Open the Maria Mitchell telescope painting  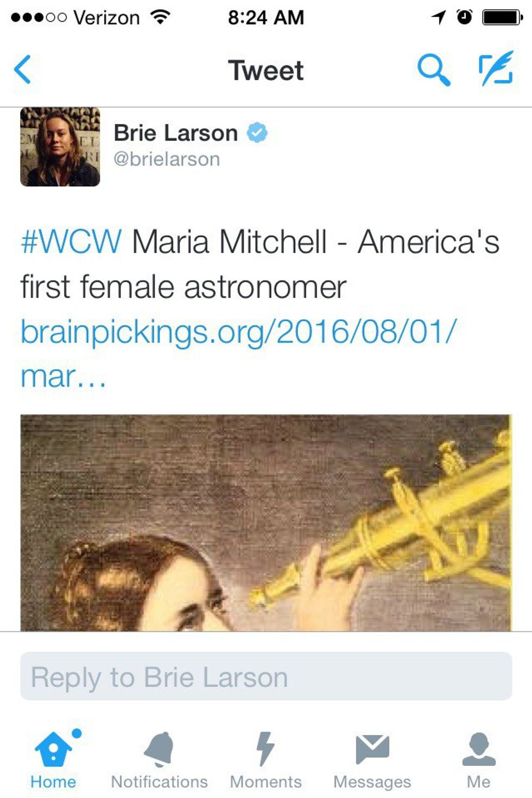(x=266, y=523)
